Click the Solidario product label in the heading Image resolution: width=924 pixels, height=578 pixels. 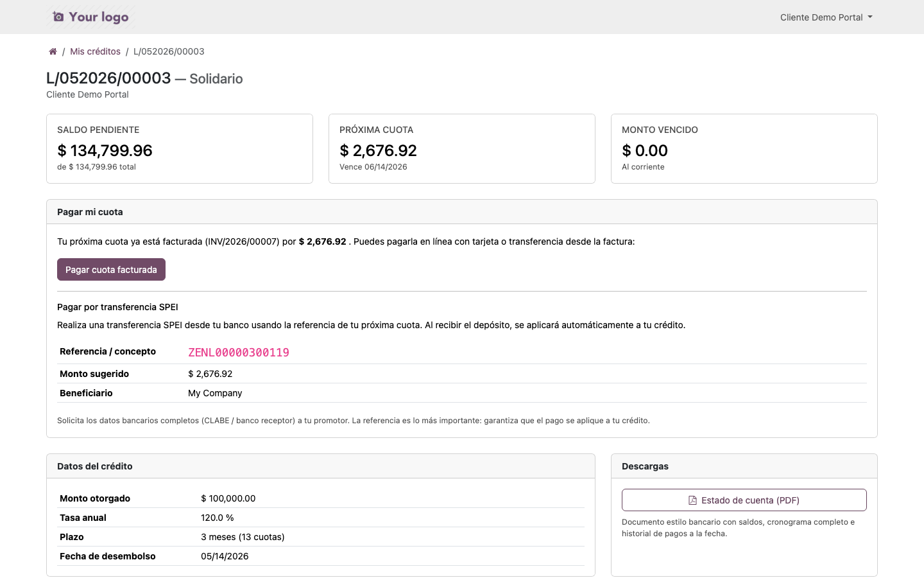[x=216, y=79]
